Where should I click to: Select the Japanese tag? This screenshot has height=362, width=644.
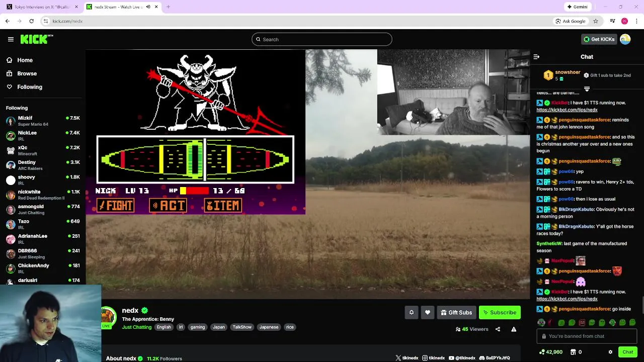pyautogui.click(x=269, y=327)
